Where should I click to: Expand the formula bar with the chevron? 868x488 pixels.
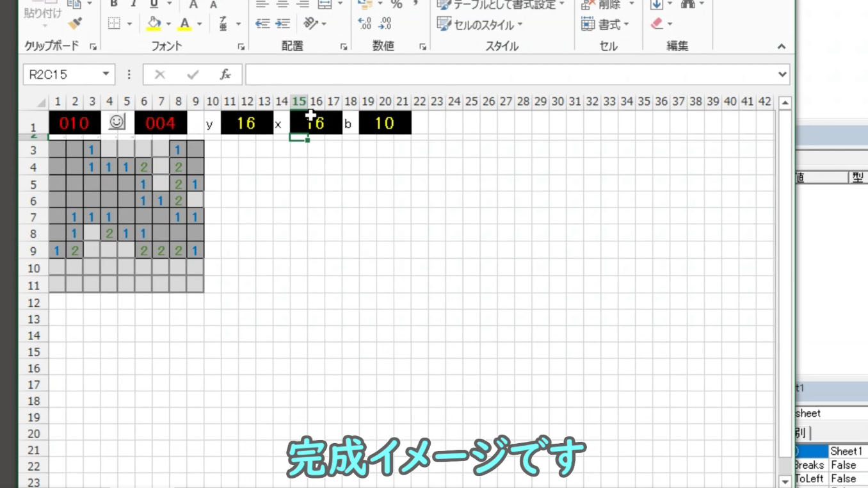tap(782, 74)
